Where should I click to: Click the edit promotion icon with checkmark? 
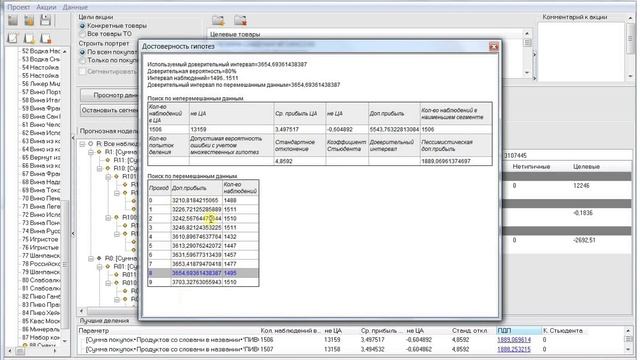[13, 38]
